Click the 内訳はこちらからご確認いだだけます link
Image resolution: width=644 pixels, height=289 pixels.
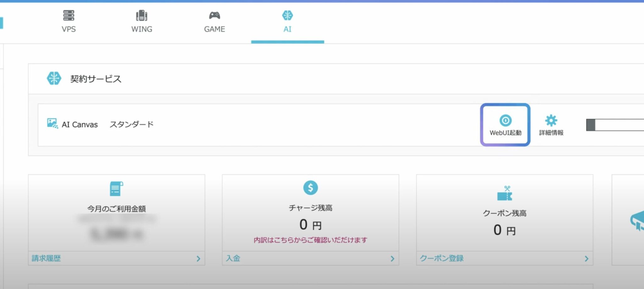310,240
